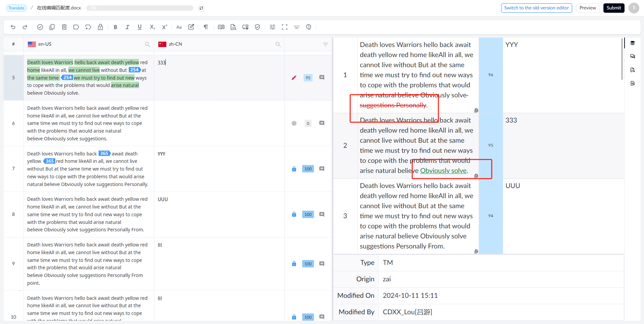Click the 96 match score of TM result 1
644x324 pixels.
(x=491, y=75)
